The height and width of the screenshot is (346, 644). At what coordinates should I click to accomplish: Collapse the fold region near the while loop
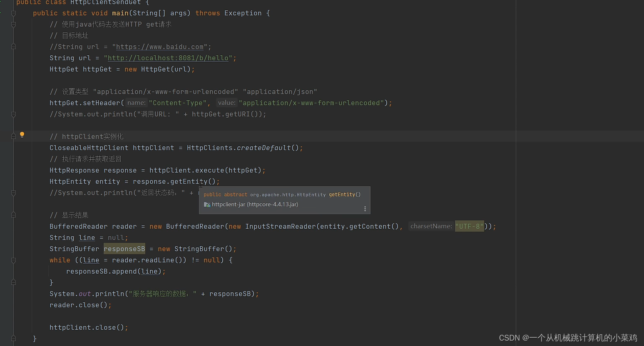(x=13, y=260)
